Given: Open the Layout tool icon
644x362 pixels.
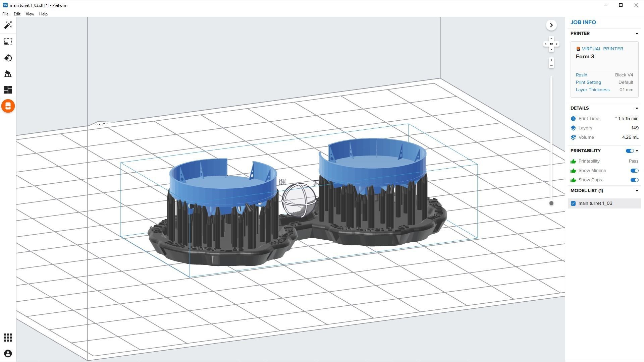Looking at the screenshot, I should pos(8,90).
